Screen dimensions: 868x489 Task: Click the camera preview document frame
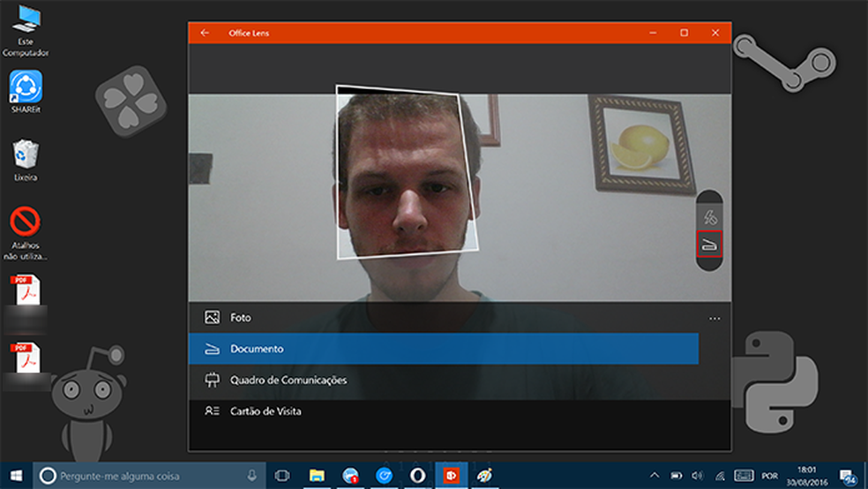point(407,172)
